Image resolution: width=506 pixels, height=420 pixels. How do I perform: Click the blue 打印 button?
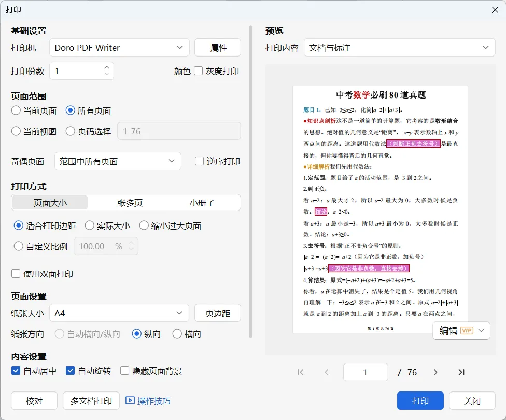420,401
